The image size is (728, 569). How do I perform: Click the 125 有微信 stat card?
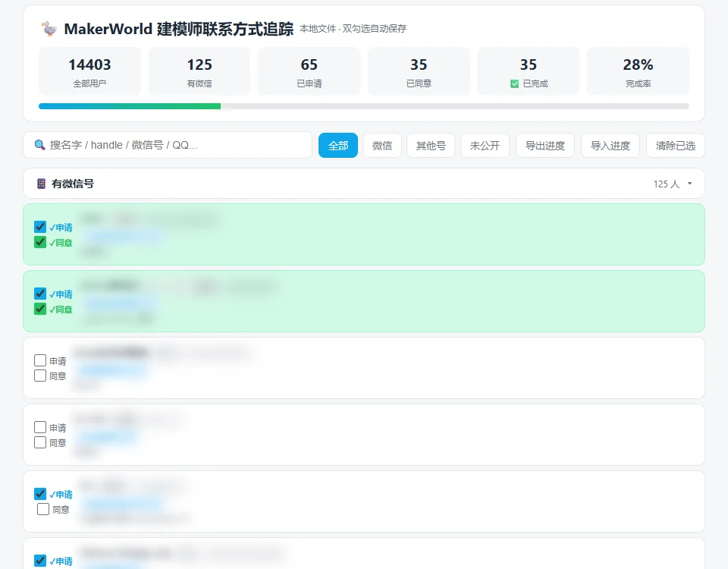pyautogui.click(x=199, y=71)
